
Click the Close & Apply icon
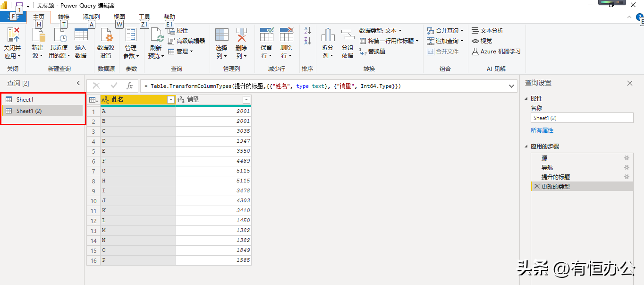(13, 35)
